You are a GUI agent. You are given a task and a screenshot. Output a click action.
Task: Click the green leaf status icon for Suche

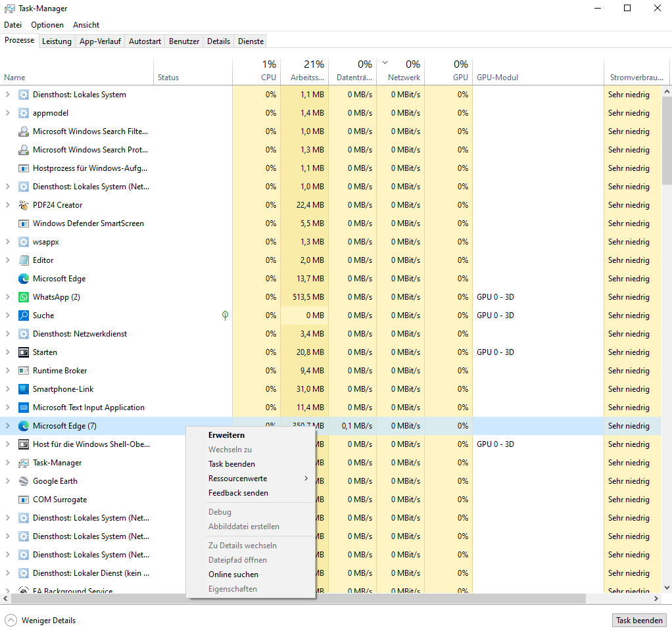pyautogui.click(x=225, y=316)
